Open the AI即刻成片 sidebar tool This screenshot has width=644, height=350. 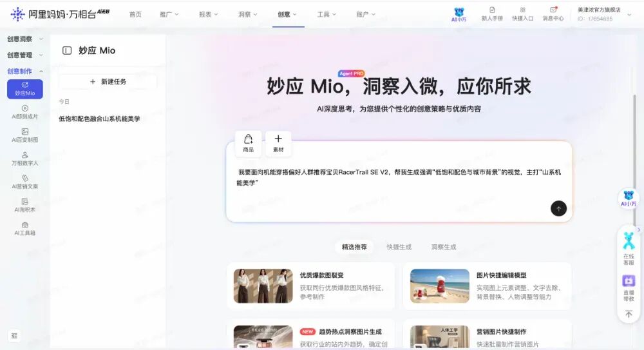[x=24, y=112]
